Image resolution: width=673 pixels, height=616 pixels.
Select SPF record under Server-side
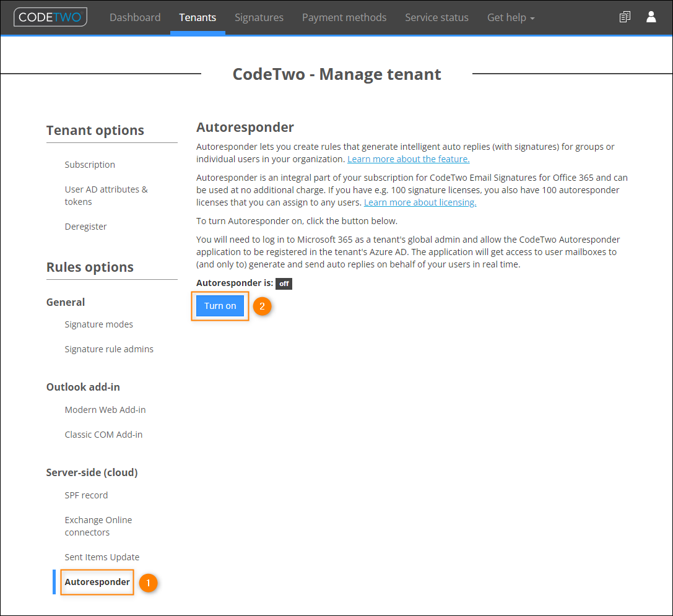(x=86, y=495)
